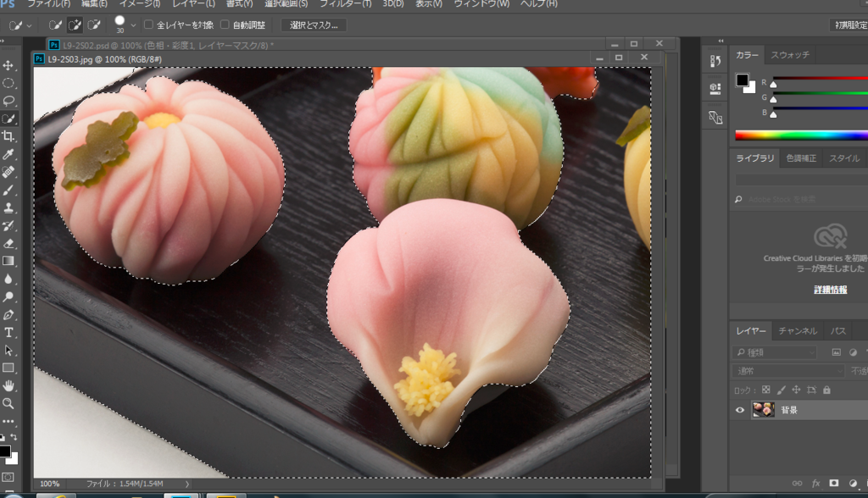Open blend mode 通常 dropdown

[788, 371]
